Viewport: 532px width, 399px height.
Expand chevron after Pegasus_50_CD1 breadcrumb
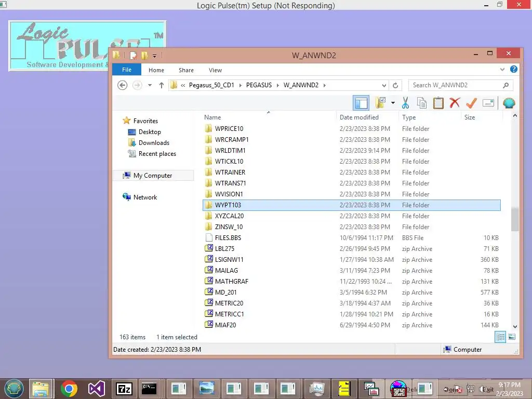(240, 85)
